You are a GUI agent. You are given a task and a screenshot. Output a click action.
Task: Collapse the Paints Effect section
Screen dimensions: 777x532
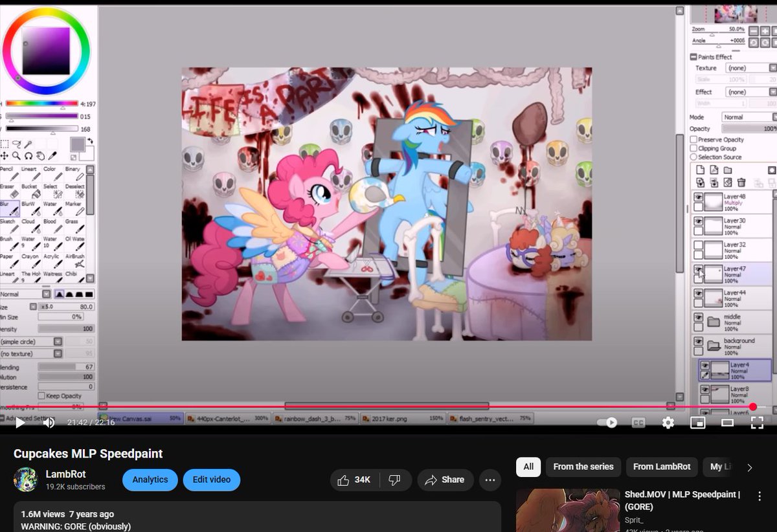(693, 57)
